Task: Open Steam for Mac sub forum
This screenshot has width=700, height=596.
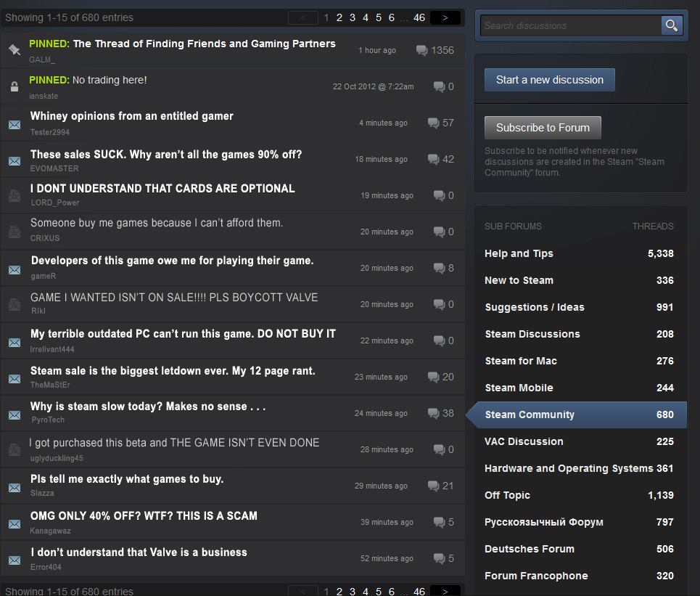Action: (x=521, y=361)
